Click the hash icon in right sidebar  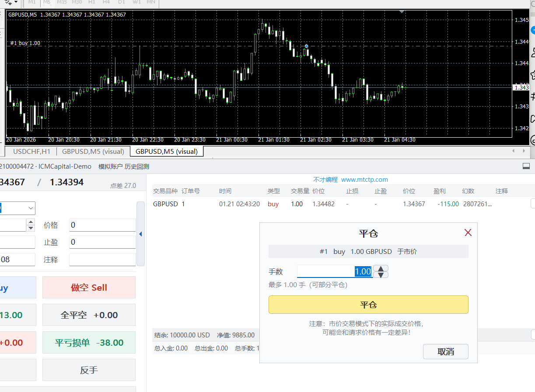[533, 97]
